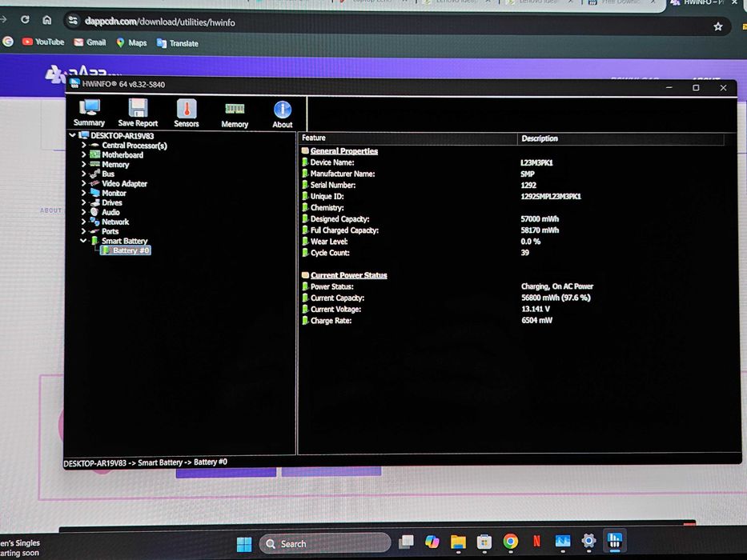Open the About info icon
Viewport: 747px width, 560px height.
click(x=283, y=114)
